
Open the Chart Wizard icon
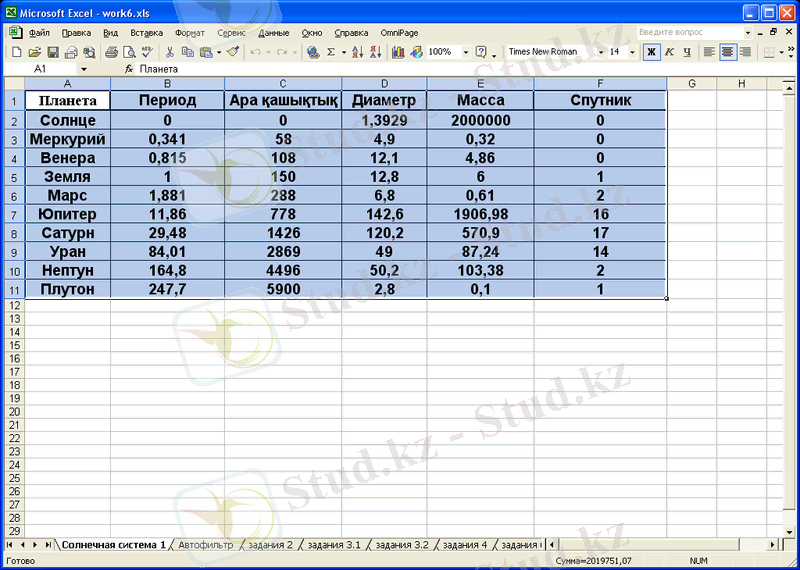pos(398,52)
